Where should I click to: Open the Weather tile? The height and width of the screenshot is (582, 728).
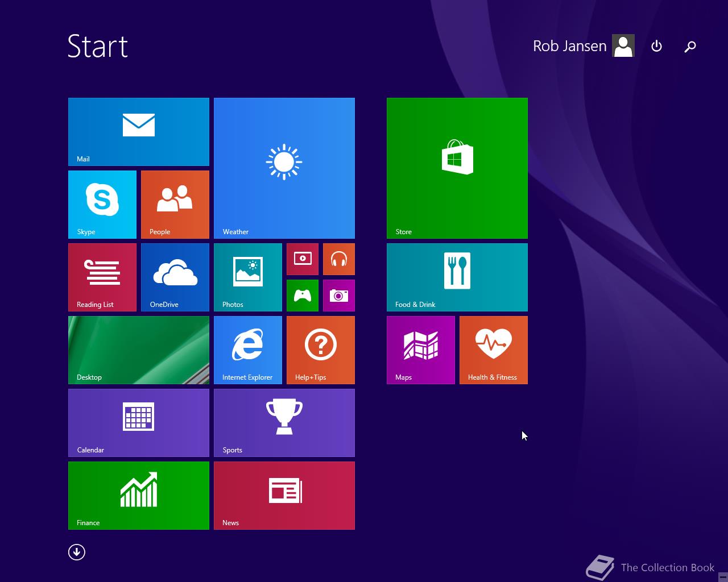(284, 168)
